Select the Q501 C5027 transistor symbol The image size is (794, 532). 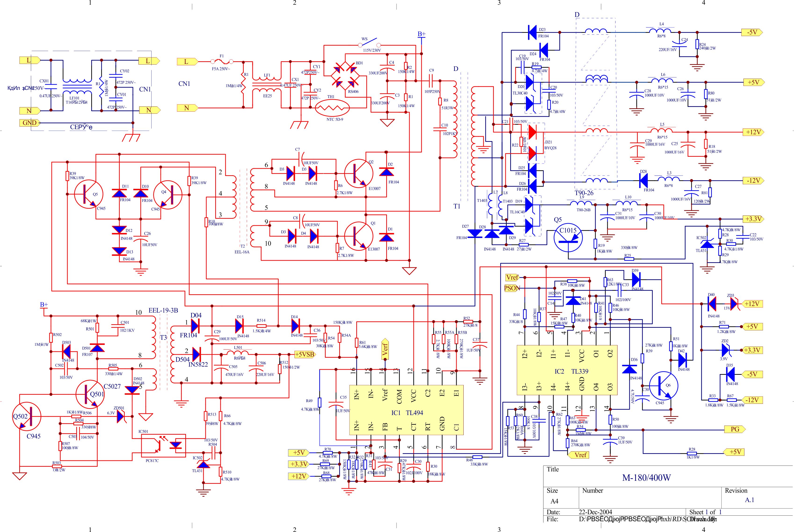(90, 394)
